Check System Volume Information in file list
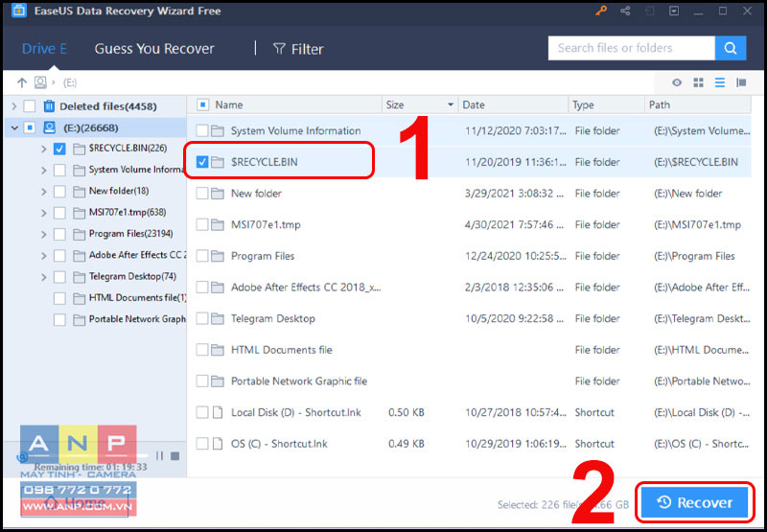The width and height of the screenshot is (767, 532). tap(202, 131)
